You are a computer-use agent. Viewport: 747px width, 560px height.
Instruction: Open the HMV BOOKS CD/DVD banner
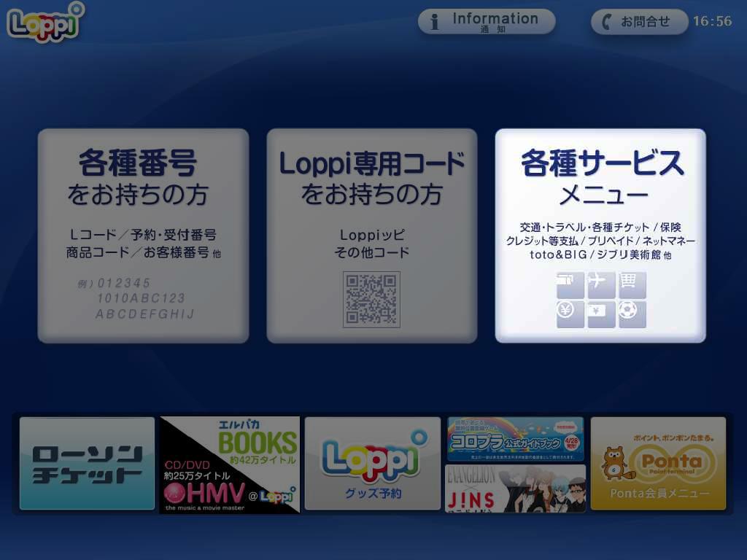[230, 464]
